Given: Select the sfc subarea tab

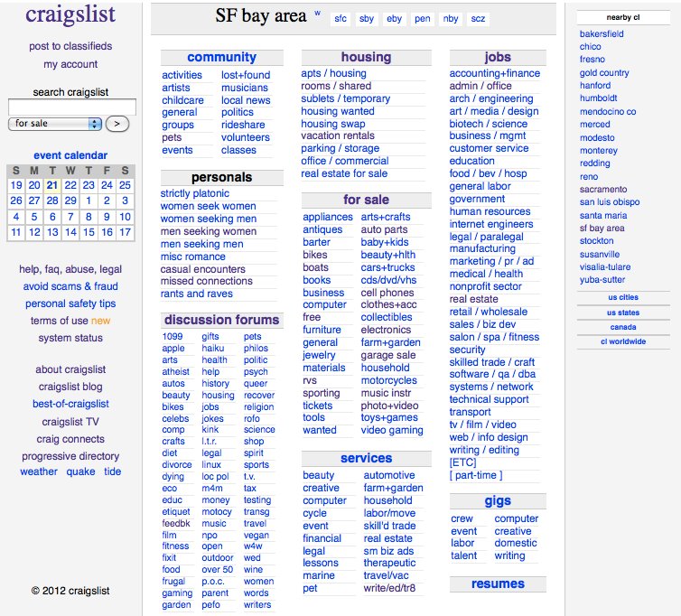Looking at the screenshot, I should (x=340, y=19).
